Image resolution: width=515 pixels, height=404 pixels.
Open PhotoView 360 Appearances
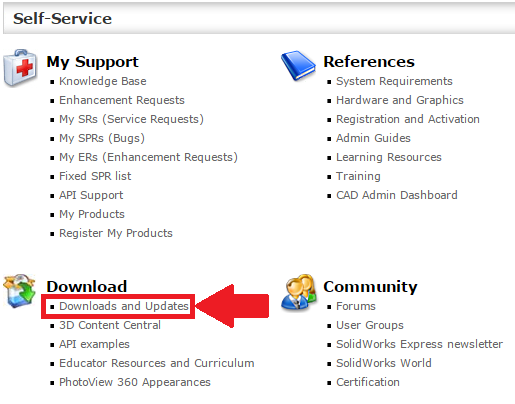pyautogui.click(x=135, y=382)
